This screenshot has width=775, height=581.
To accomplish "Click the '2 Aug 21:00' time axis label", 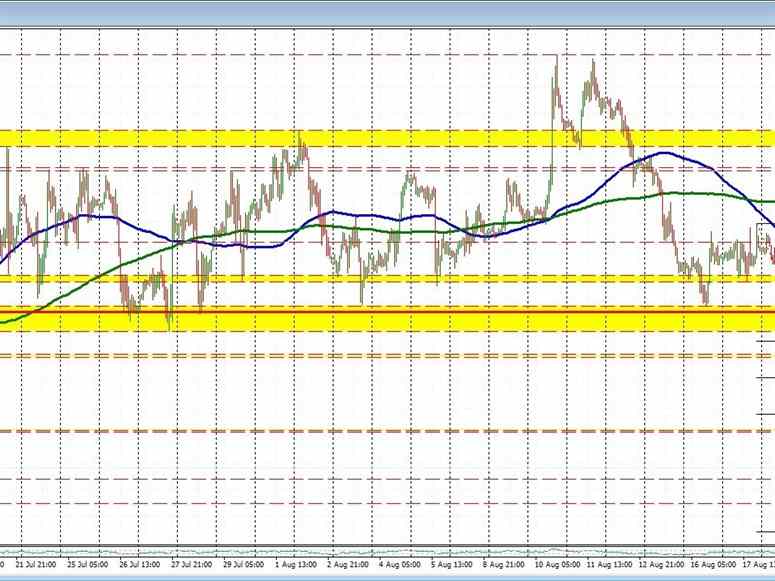I will (x=348, y=564).
